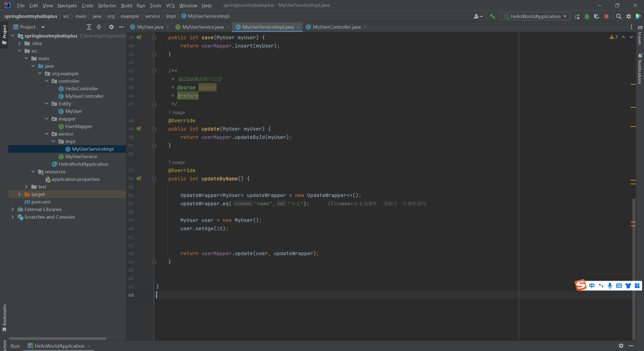Open HelloWorldApplication run configuration dropdown
This screenshot has width=644, height=351.
coord(535,16)
